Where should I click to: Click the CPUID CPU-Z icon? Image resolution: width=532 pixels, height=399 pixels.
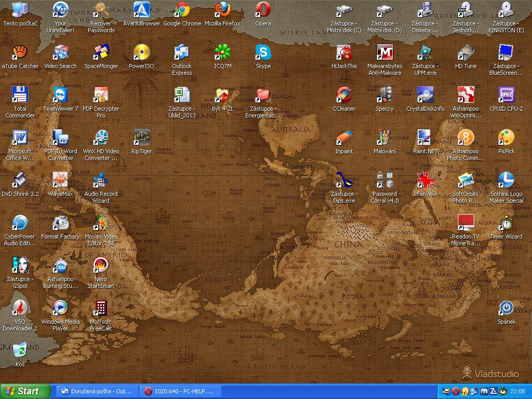click(506, 95)
